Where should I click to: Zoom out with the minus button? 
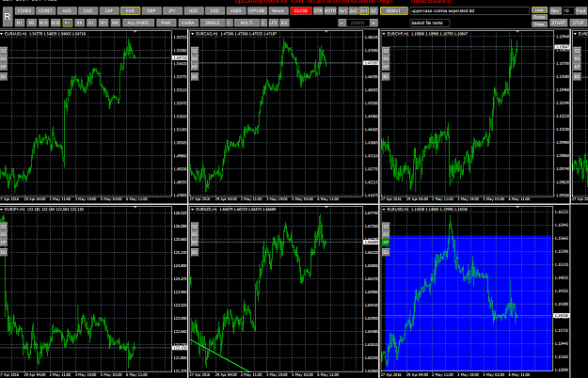[x=342, y=23]
